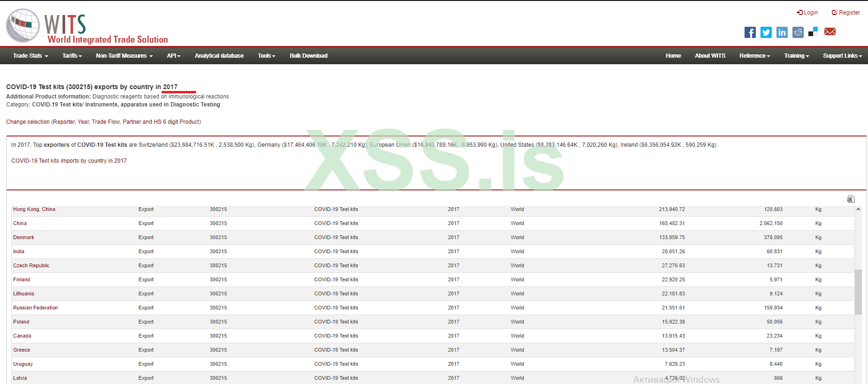
Task: Open Denmark reporter link
Action: pos(23,238)
